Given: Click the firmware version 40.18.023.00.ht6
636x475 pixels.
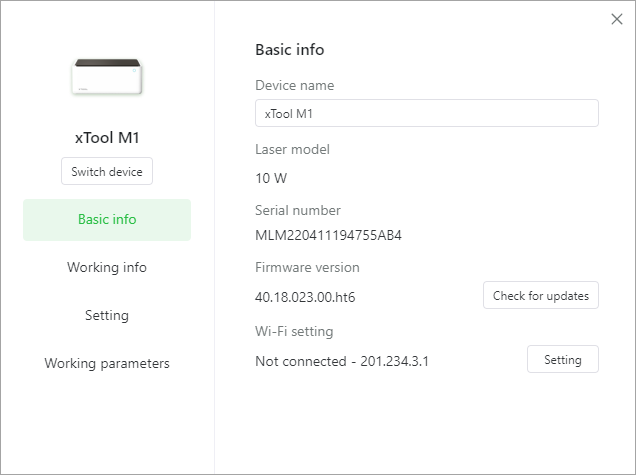Looking at the screenshot, I should click(x=305, y=297).
